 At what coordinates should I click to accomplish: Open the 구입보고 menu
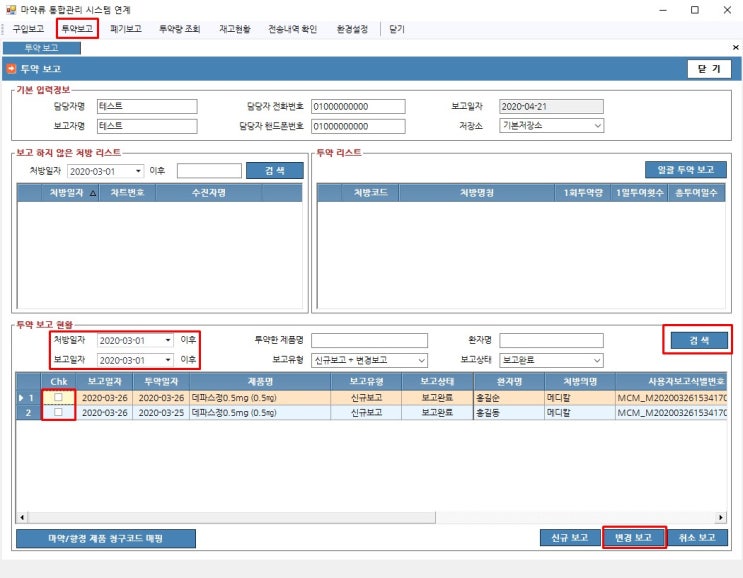tap(28, 29)
